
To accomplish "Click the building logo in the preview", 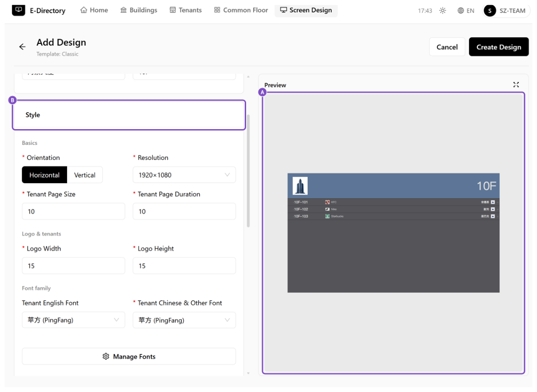I will 300,186.
